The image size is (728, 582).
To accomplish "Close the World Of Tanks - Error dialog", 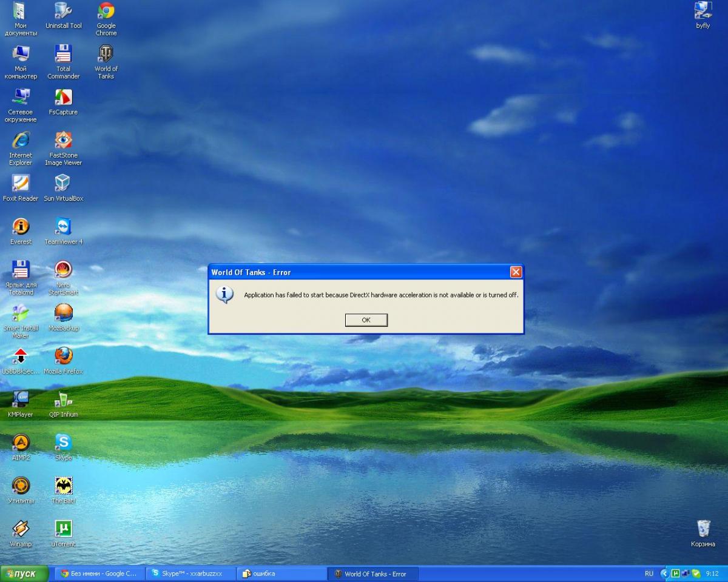I will tap(516, 272).
